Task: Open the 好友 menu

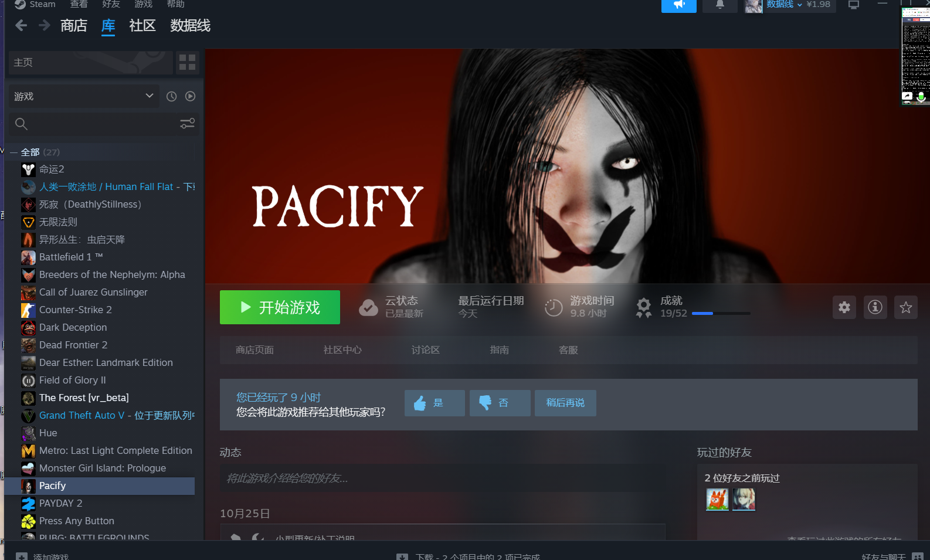Action: click(111, 4)
